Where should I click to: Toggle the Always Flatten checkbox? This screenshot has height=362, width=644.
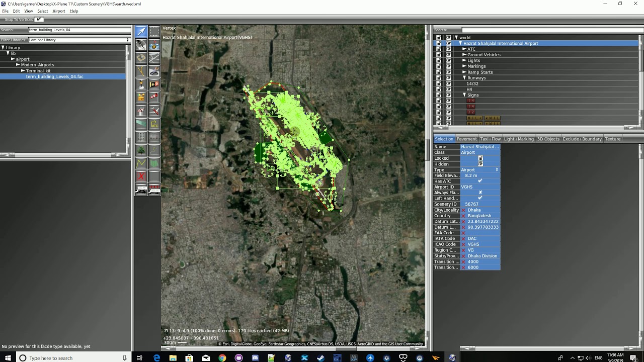[480, 193]
